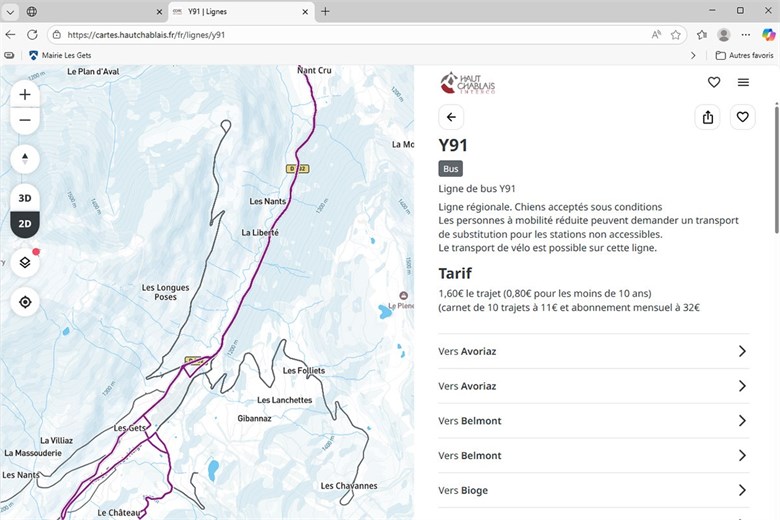Reset map compass orientation north
This screenshot has height=520, width=780.
(x=25, y=159)
